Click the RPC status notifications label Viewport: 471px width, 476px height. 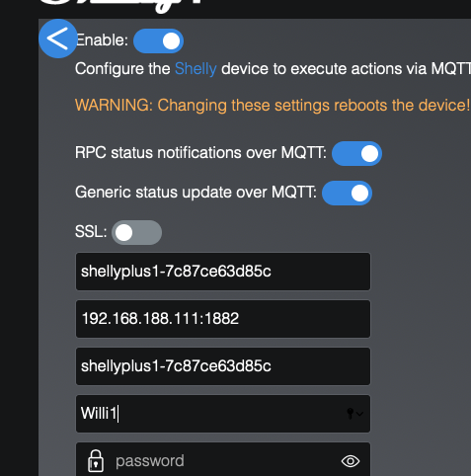[x=200, y=153]
